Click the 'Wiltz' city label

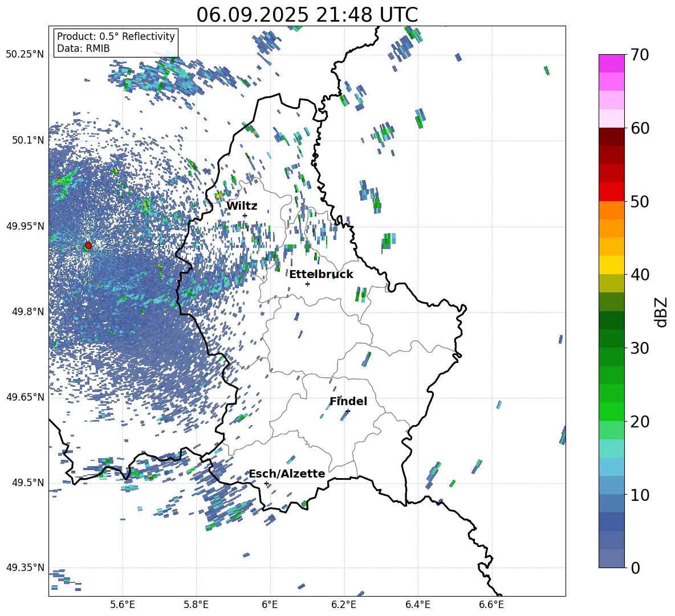(x=242, y=206)
